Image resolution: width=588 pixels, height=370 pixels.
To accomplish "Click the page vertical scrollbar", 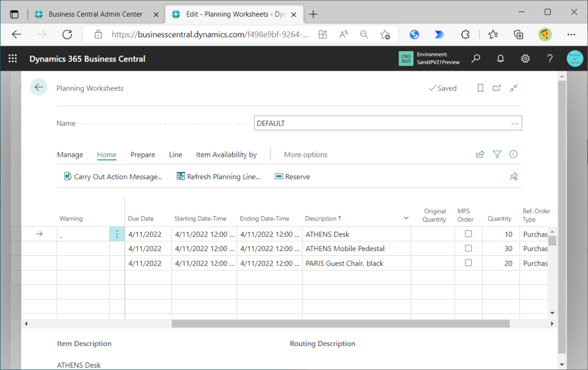I will (562, 217).
